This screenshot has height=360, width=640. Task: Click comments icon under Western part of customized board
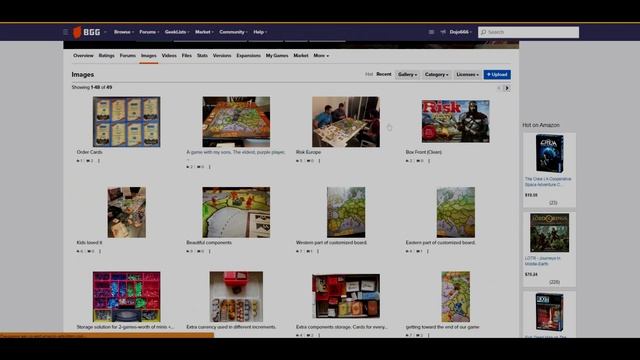tap(308, 251)
